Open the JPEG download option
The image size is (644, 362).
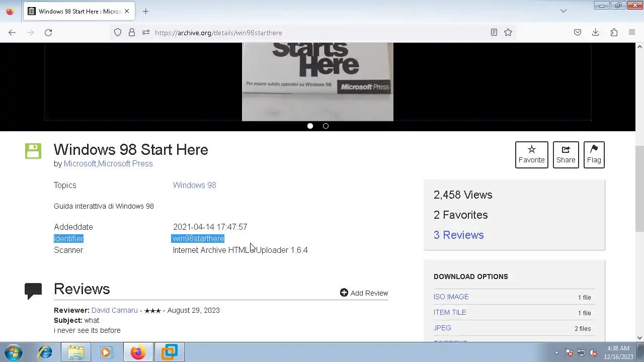tap(442, 328)
